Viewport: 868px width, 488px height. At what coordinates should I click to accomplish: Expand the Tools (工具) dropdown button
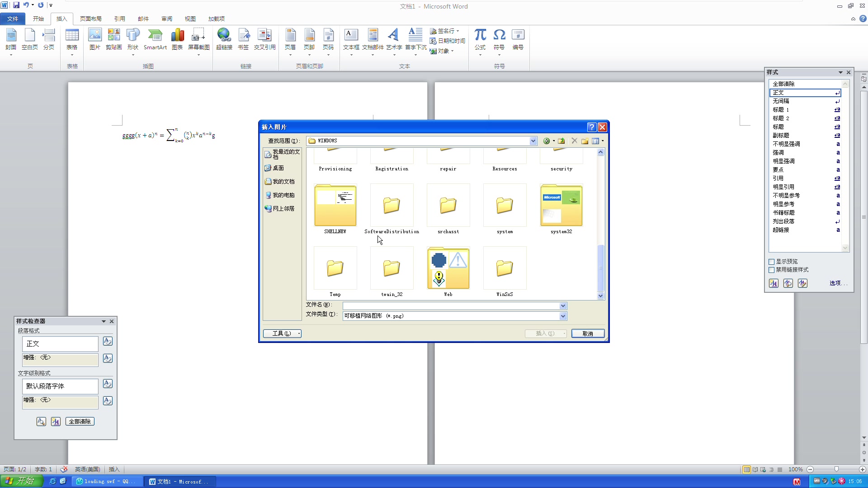pos(282,333)
